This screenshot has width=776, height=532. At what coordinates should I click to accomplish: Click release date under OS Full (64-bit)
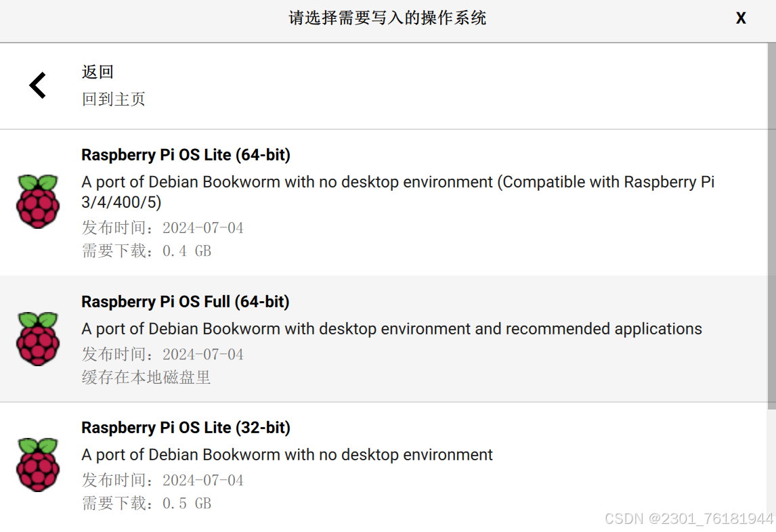163,355
